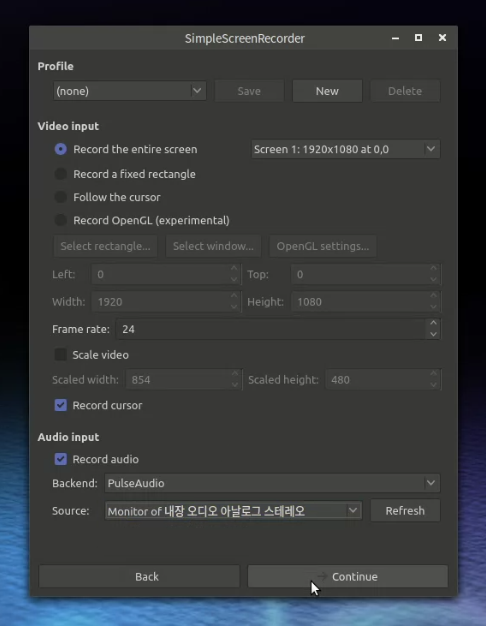This screenshot has height=626, width=486.
Task: Open the Profile (none) dropdown
Action: click(129, 91)
